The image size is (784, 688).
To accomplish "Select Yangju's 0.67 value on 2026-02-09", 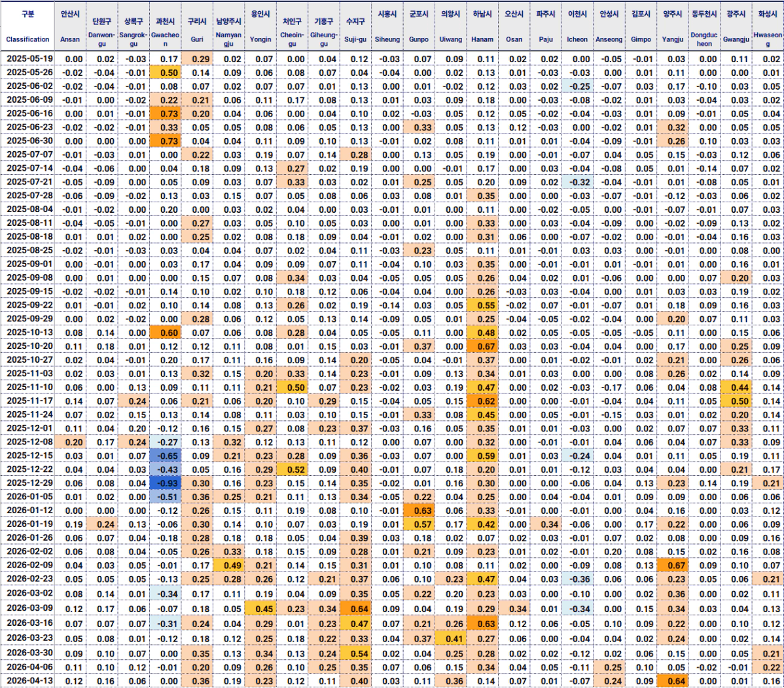I will (x=673, y=566).
